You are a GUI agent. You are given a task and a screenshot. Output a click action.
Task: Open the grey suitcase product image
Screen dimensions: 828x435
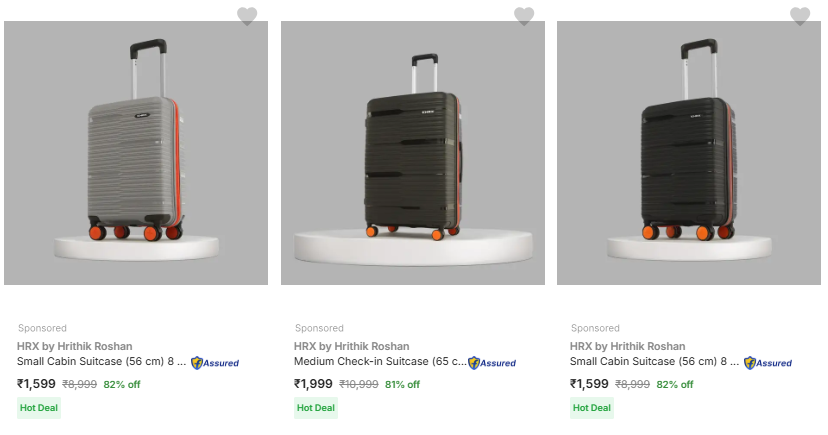coord(136,153)
